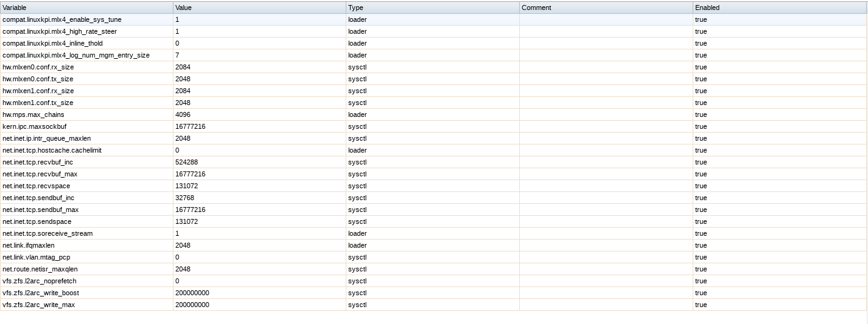The height and width of the screenshot is (324, 868).
Task: Click value 4096 of hw.mps.max_chains
Action: 183,114
